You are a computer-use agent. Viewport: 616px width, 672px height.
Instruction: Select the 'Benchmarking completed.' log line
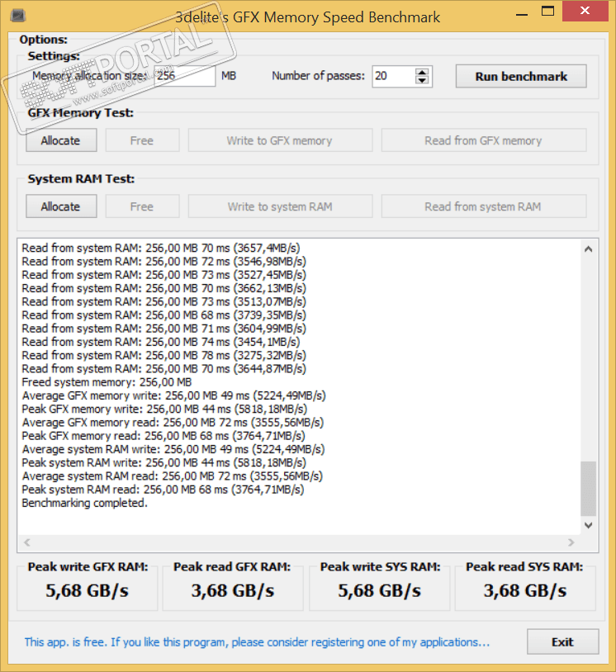pos(85,503)
